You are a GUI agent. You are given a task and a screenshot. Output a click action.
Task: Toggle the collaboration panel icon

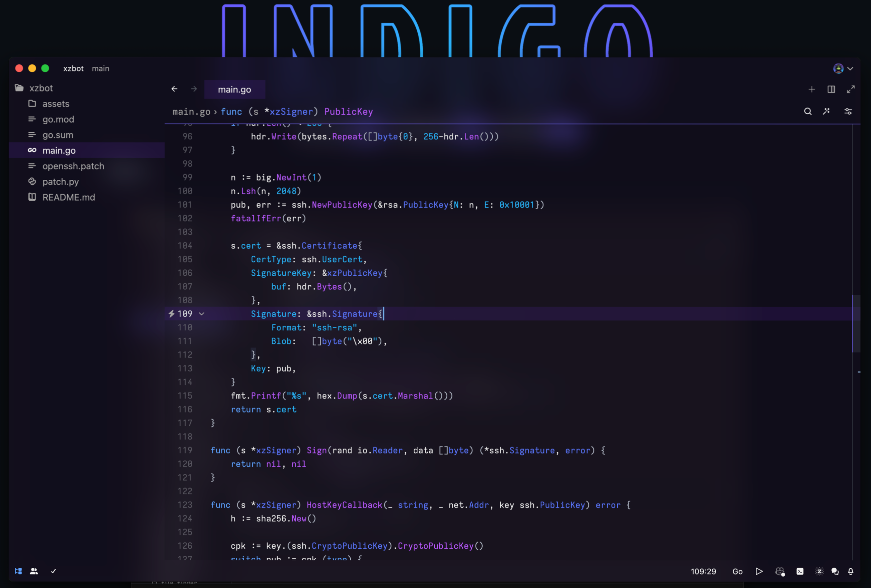coord(34,571)
